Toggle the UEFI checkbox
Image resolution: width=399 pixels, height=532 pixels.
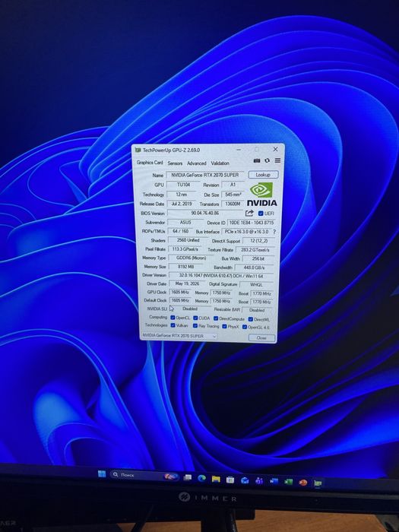click(261, 214)
